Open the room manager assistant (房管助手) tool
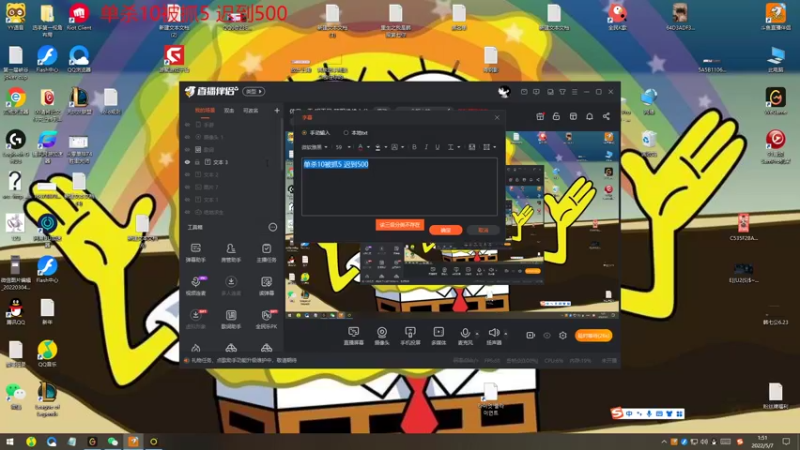This screenshot has width=800, height=450. (x=231, y=253)
